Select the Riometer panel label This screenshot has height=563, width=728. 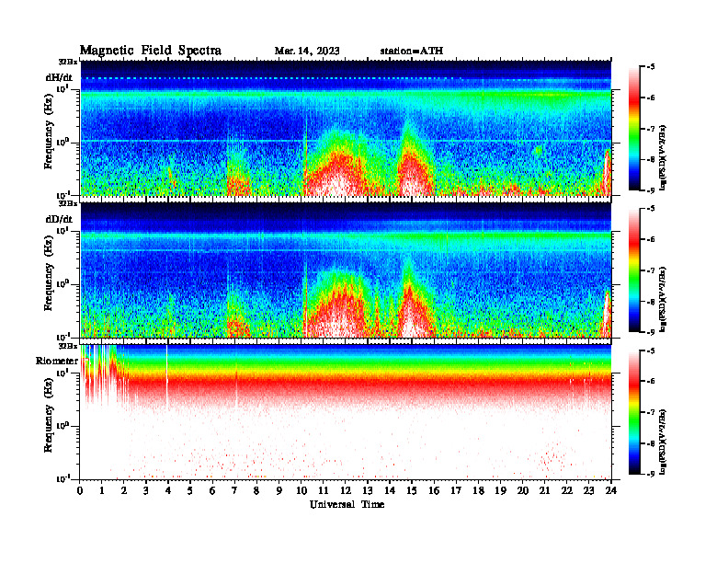[x=57, y=361]
